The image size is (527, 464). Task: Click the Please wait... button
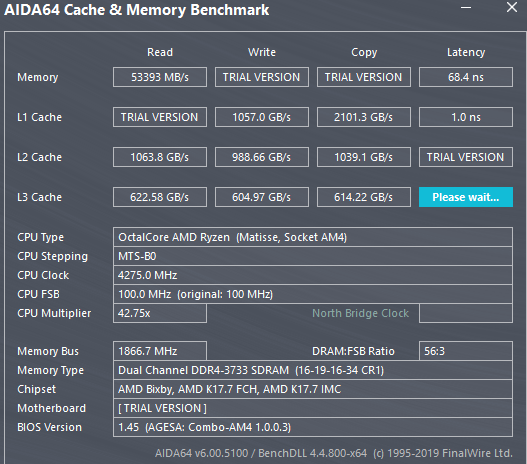click(465, 197)
